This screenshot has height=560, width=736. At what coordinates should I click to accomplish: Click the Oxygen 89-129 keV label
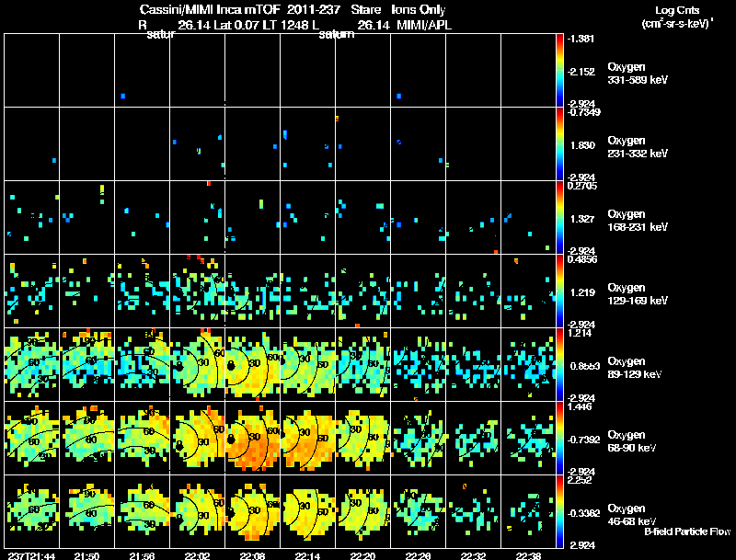pos(635,368)
